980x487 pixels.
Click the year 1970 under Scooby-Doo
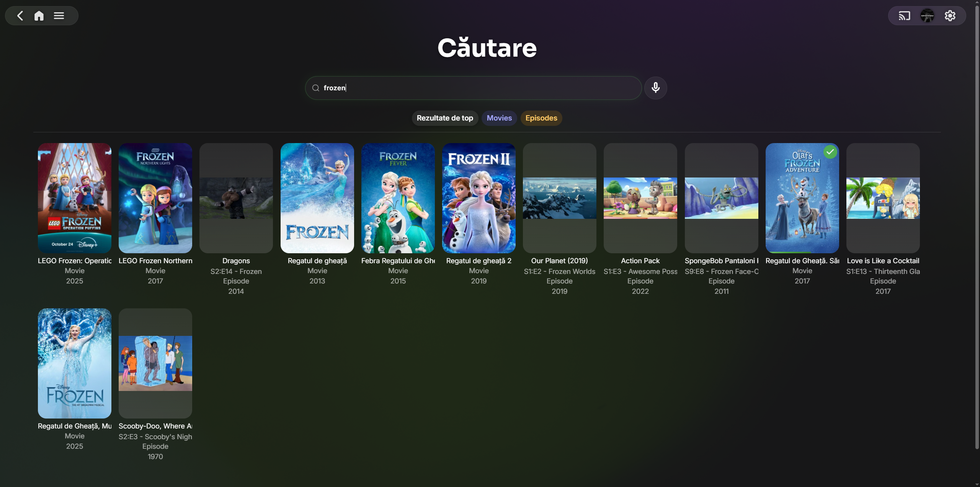[x=155, y=457]
